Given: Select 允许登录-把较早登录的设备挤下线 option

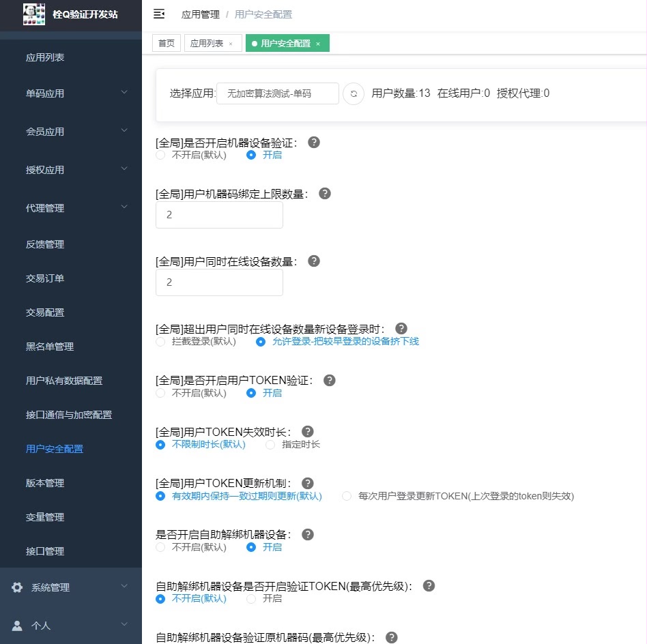Looking at the screenshot, I should point(338,342).
